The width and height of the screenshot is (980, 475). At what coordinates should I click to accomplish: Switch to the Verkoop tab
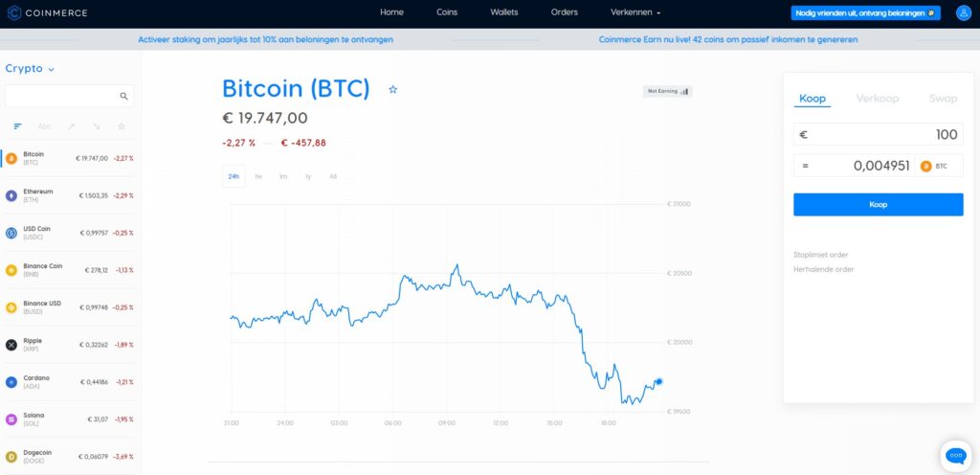(x=877, y=99)
